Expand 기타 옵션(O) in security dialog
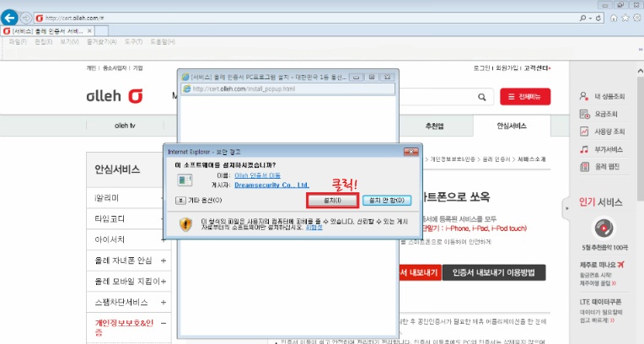 pos(199,200)
